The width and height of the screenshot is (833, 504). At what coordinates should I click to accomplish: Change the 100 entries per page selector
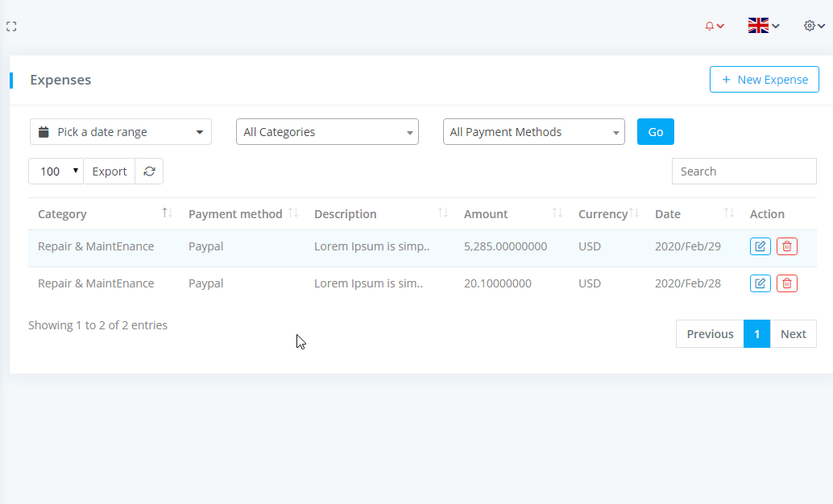56,171
